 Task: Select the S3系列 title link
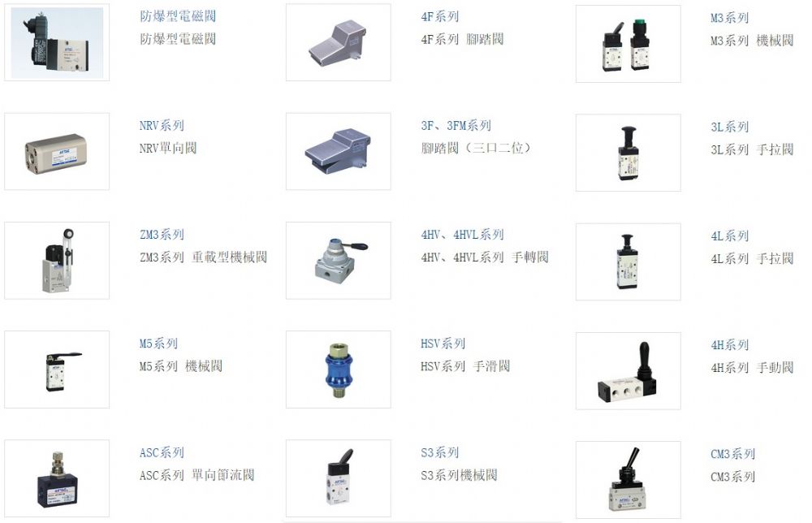[439, 452]
